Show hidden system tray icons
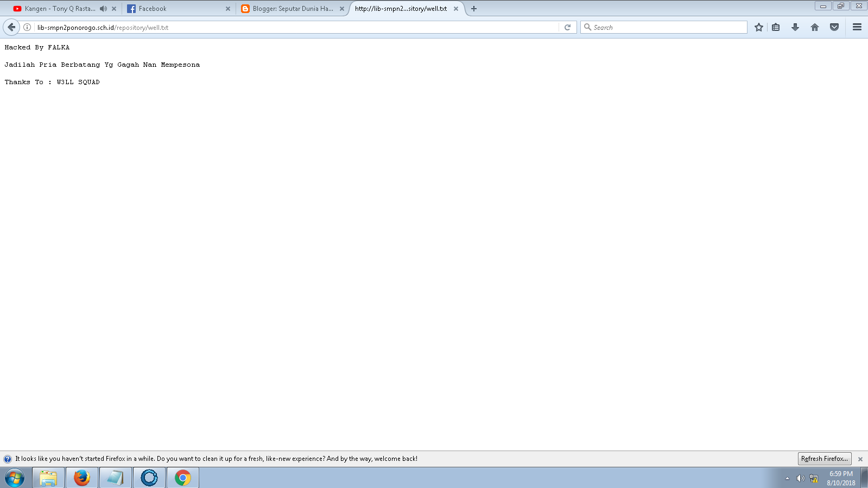 [x=787, y=478]
